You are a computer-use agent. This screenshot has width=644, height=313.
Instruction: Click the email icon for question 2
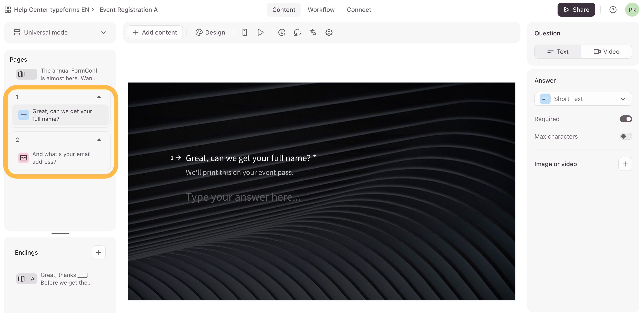(24, 158)
